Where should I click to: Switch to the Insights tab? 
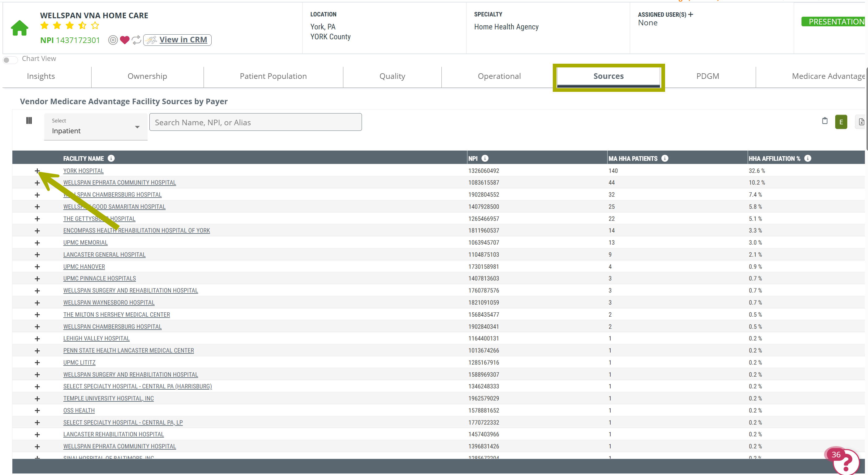tap(41, 76)
